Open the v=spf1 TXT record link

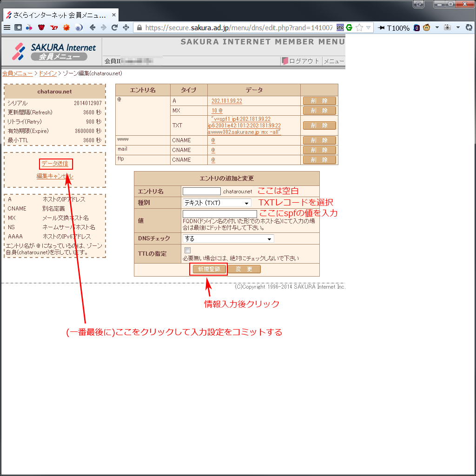[x=245, y=126]
